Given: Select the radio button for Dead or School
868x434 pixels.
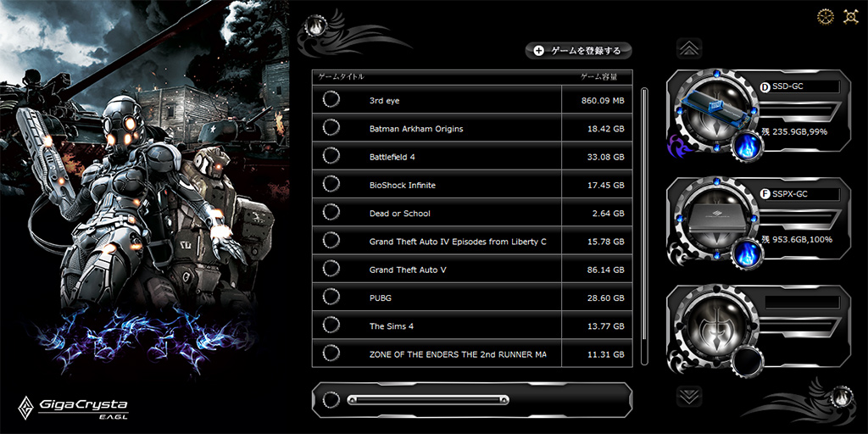Looking at the screenshot, I should coord(331,212).
